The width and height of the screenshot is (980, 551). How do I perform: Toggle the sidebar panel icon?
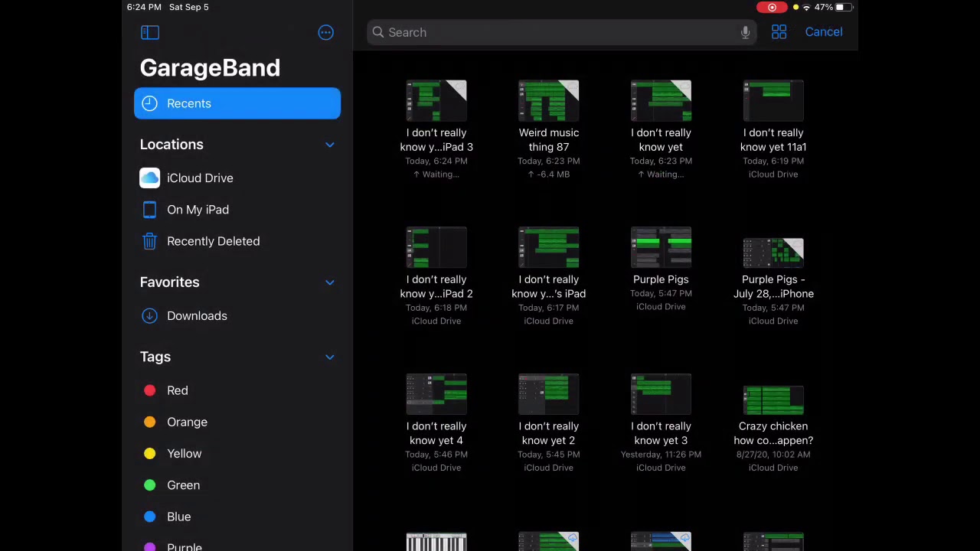click(149, 32)
